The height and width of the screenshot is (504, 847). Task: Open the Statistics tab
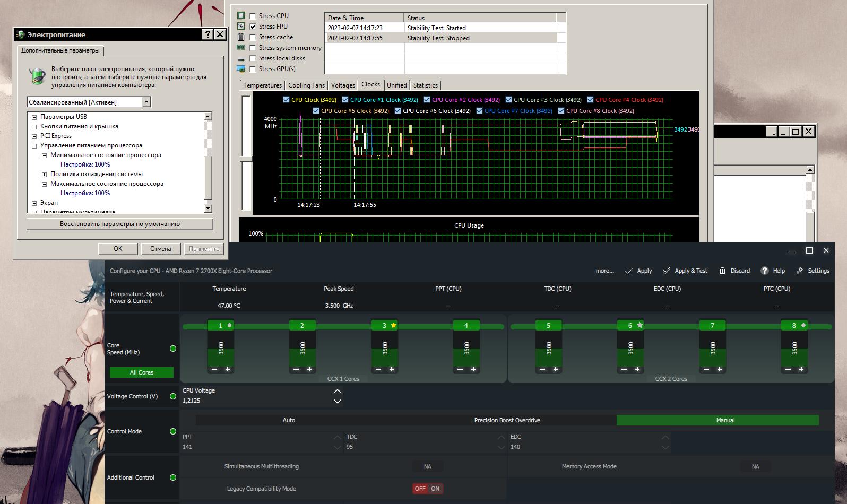coord(425,85)
